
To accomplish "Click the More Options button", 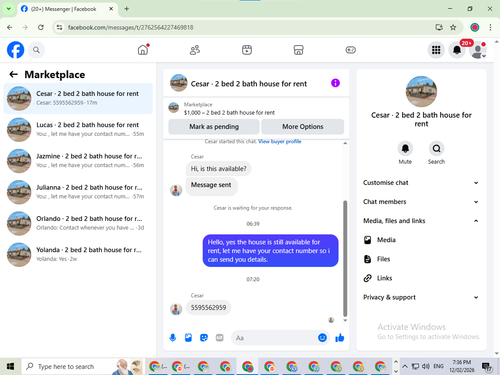I will 303,127.
